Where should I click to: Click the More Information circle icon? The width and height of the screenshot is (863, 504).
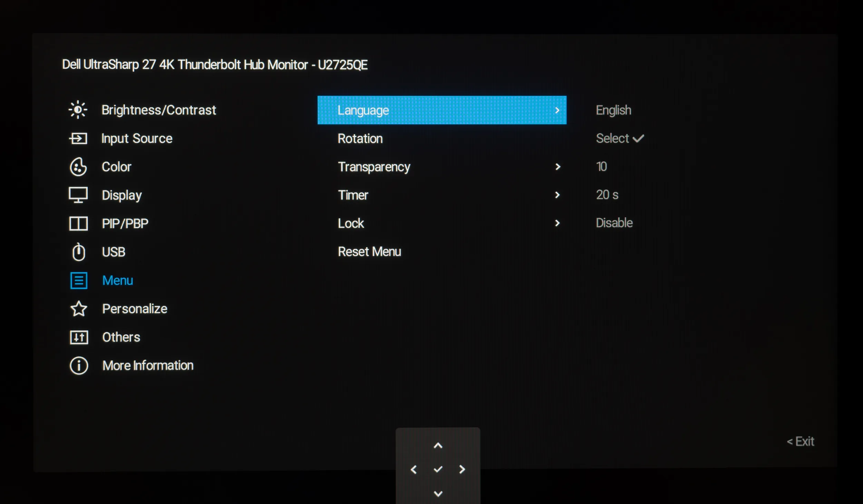click(79, 366)
